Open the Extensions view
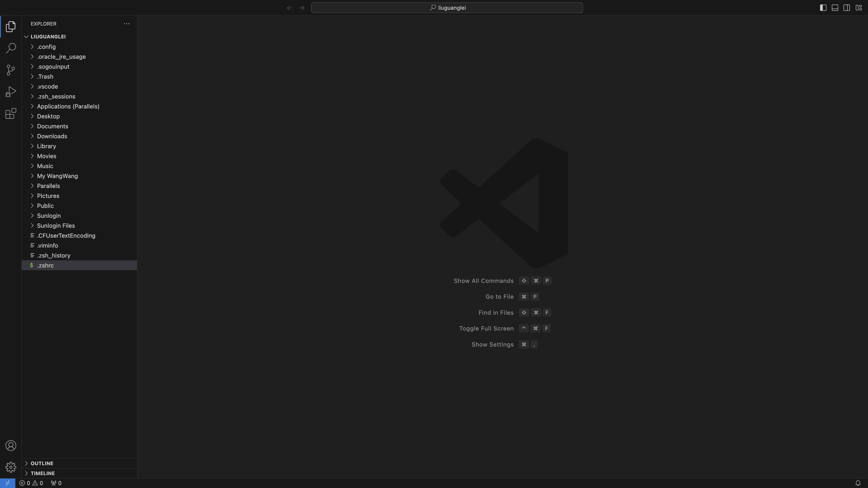The height and width of the screenshot is (488, 868). click(11, 113)
